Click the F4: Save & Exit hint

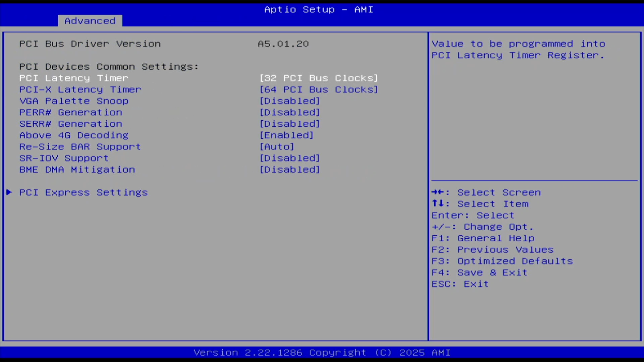tap(479, 273)
